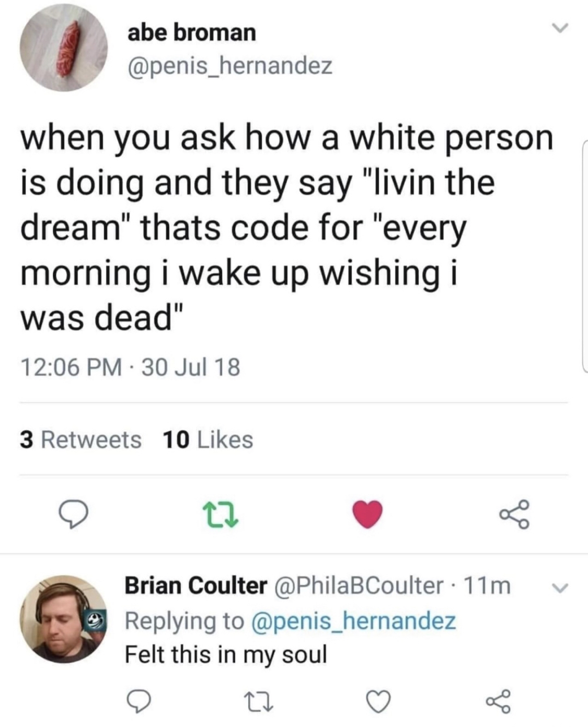Retweet the main tweet by abe broman

220,514
